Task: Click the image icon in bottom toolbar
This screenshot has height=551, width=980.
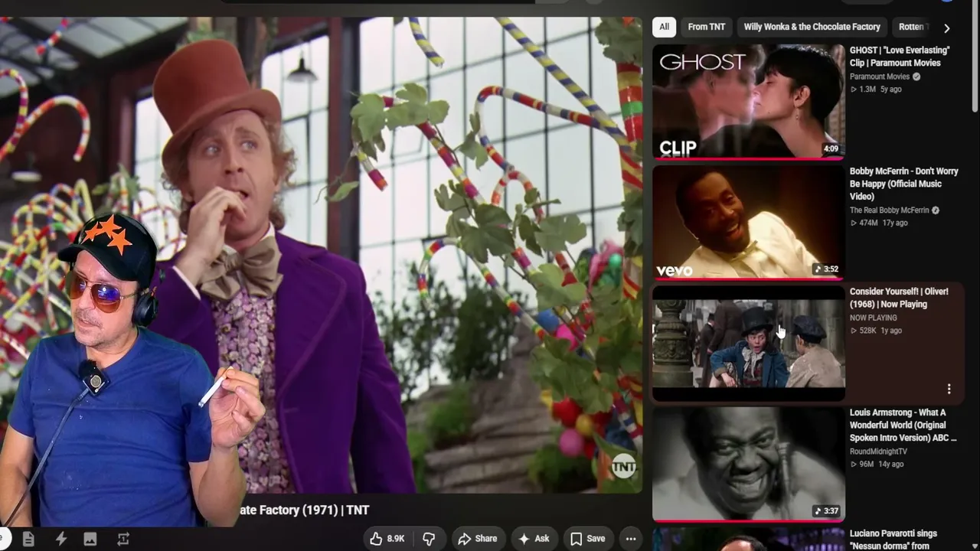Action: (x=90, y=540)
